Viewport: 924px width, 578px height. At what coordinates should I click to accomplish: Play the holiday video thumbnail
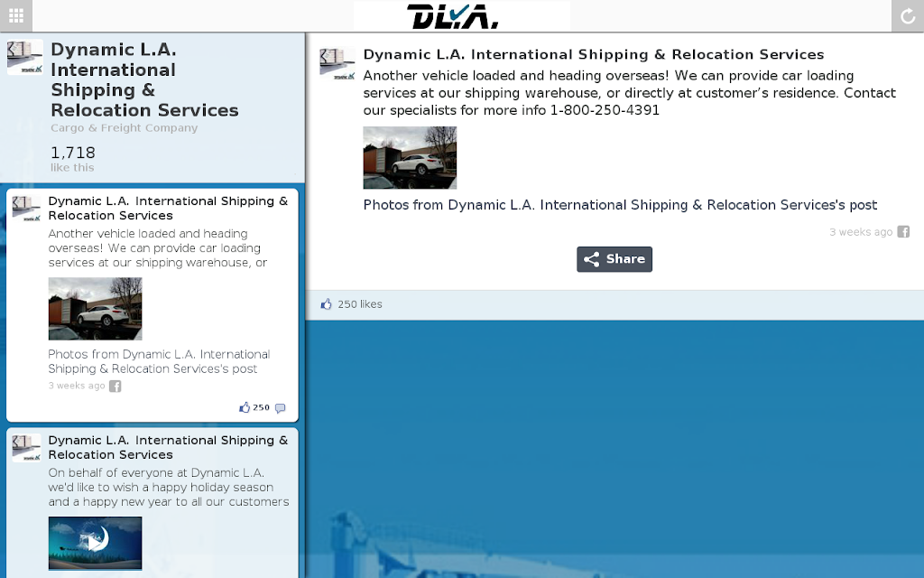95,543
